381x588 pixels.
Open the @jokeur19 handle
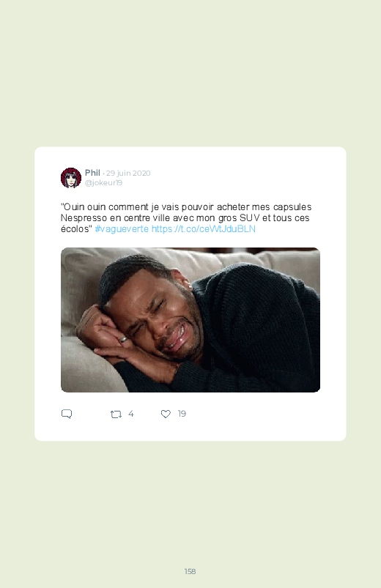103,182
